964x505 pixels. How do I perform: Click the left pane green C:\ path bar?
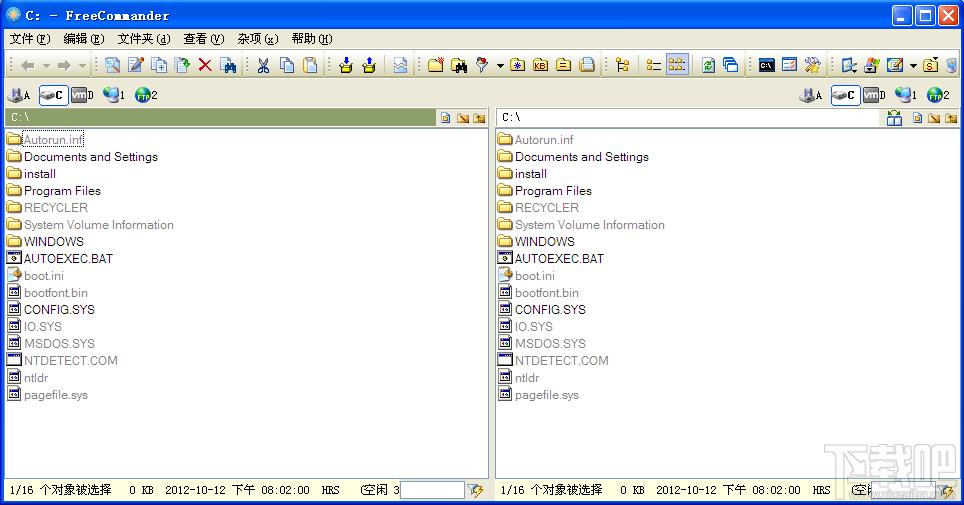coord(221,117)
